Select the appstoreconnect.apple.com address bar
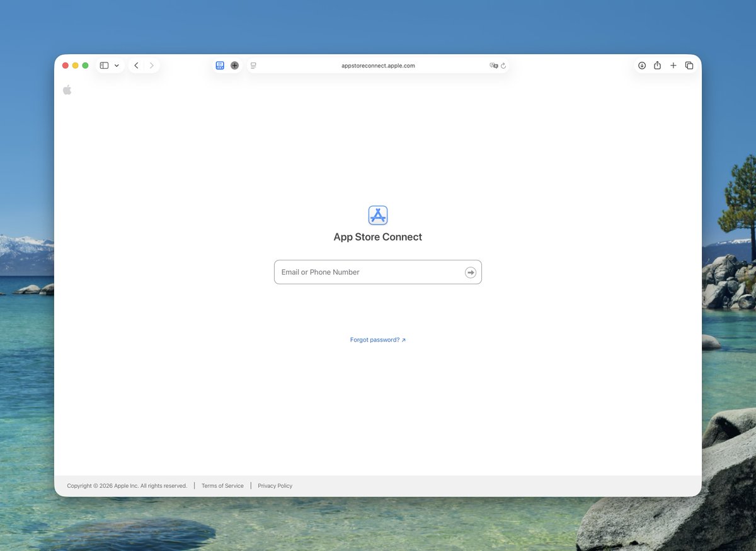 pyautogui.click(x=378, y=66)
